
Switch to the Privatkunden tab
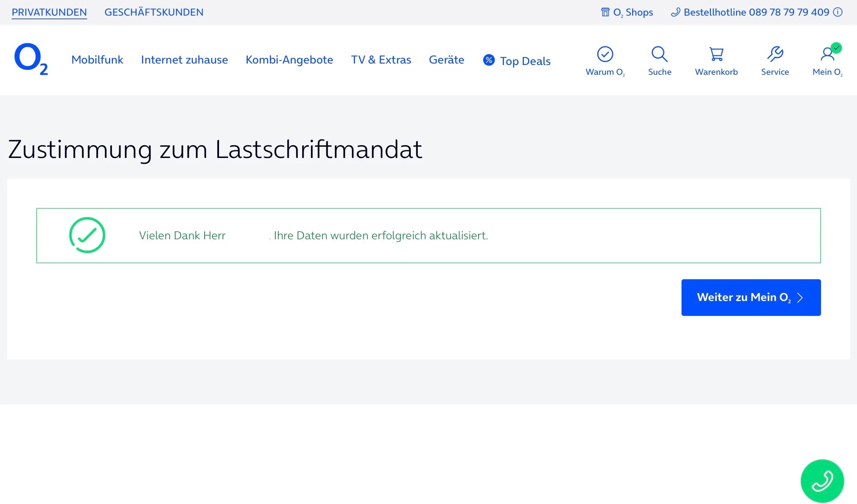(49, 12)
